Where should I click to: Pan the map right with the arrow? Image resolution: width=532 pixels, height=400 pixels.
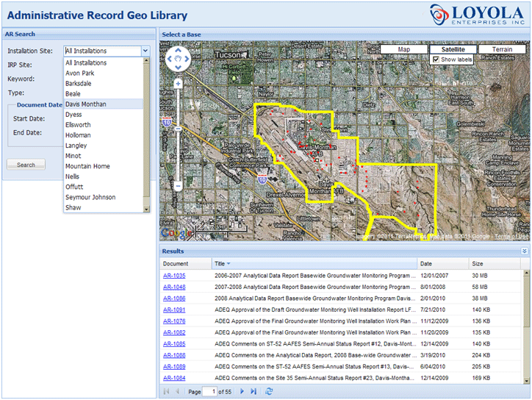click(x=187, y=59)
